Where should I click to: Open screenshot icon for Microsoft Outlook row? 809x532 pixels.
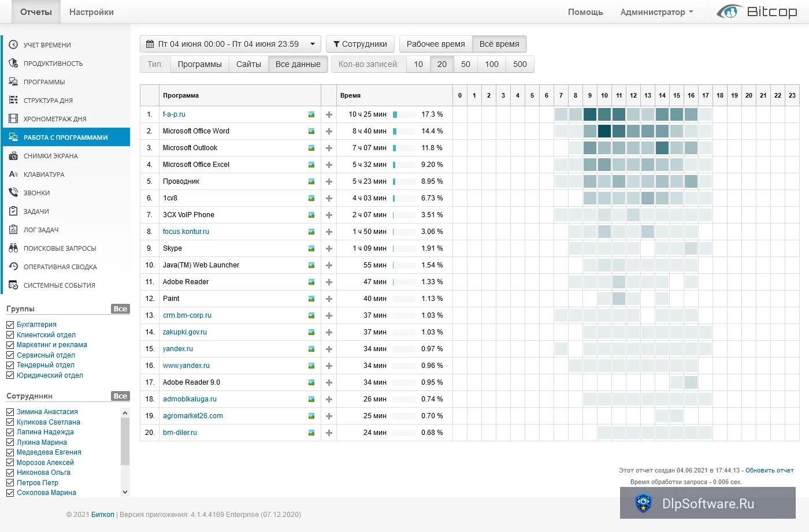click(x=311, y=148)
